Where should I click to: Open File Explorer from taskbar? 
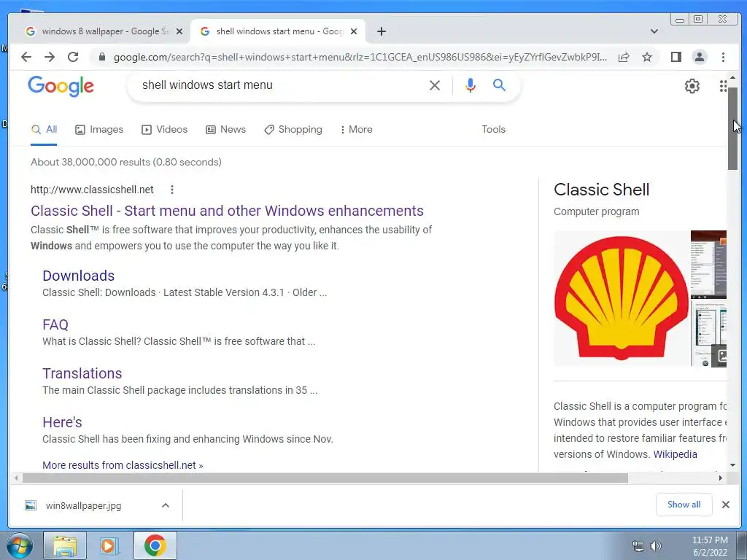pyautogui.click(x=65, y=545)
